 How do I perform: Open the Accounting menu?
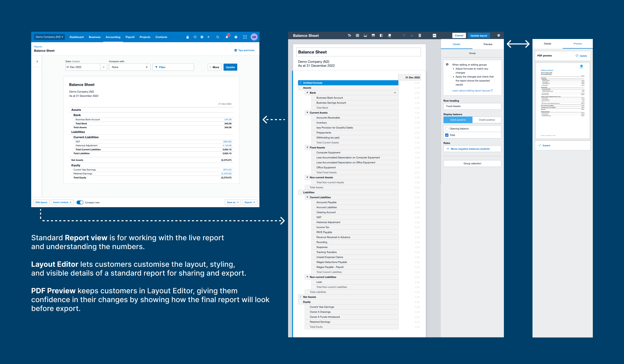113,37
